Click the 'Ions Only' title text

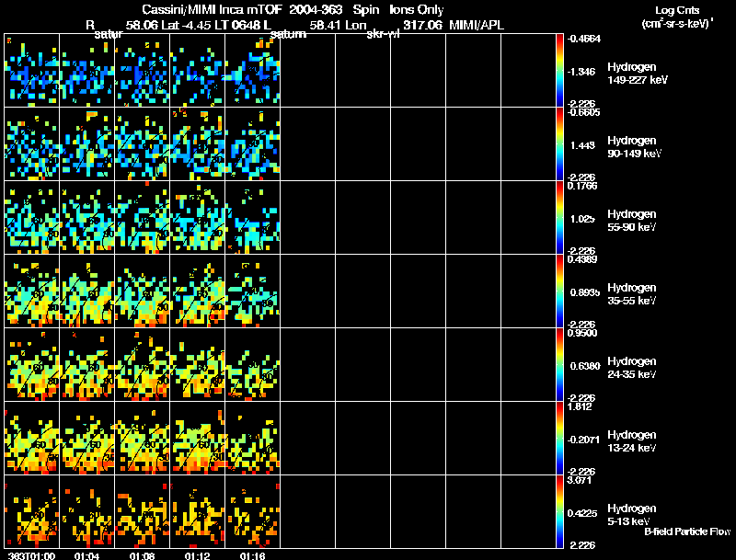[x=417, y=10]
